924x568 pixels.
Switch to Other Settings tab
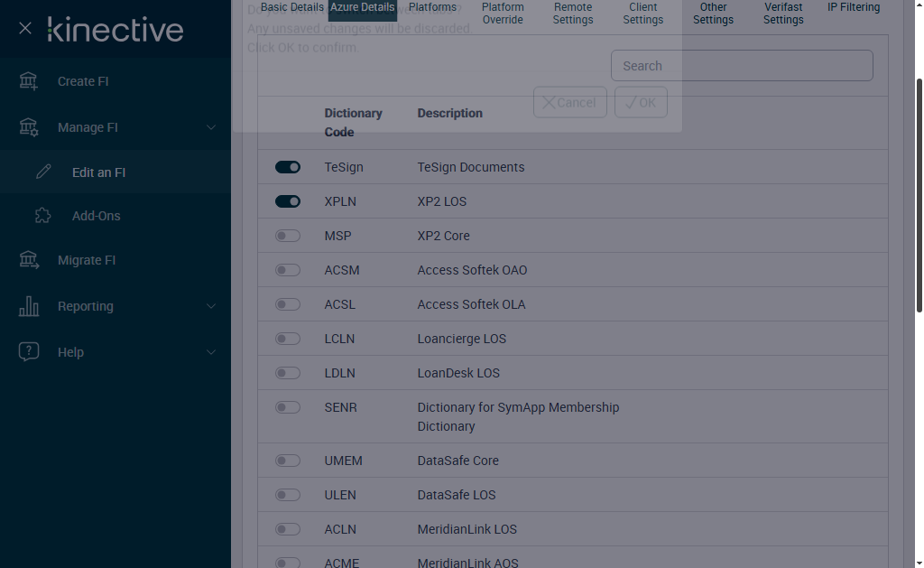[x=713, y=13]
